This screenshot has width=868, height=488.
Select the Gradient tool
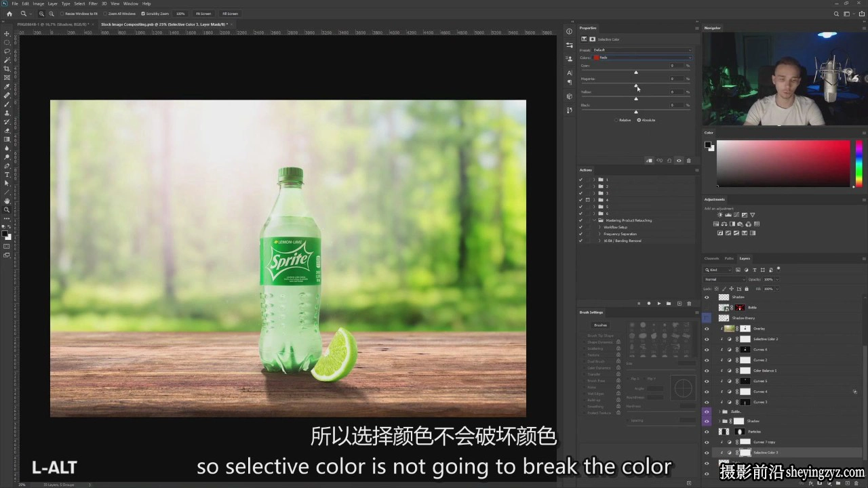pos(7,139)
